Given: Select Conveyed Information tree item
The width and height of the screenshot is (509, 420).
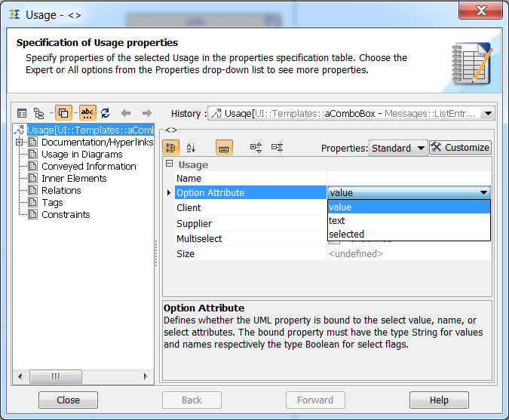Looking at the screenshot, I should click(x=89, y=166).
